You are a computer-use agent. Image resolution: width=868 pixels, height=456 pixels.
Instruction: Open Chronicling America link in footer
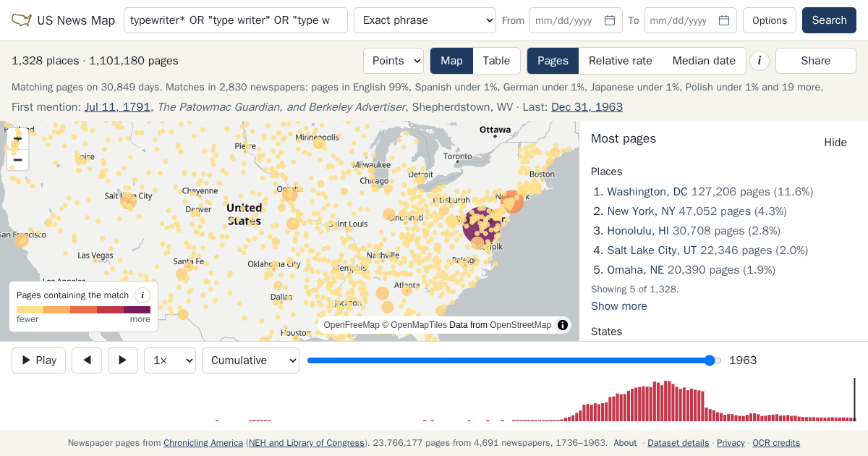[203, 443]
